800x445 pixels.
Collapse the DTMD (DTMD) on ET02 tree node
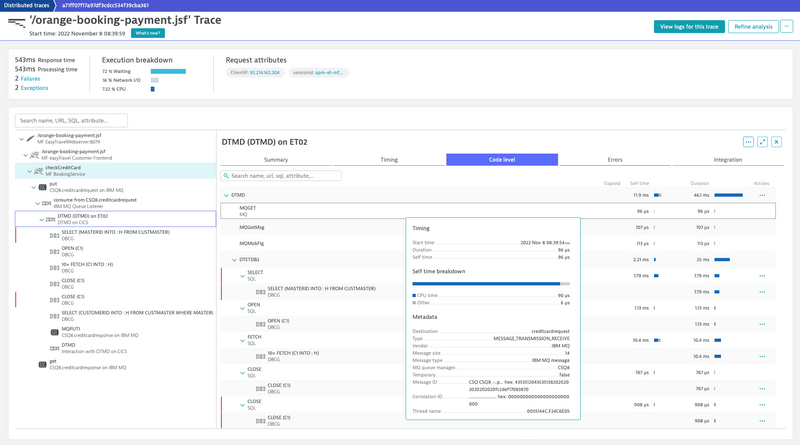click(x=41, y=217)
